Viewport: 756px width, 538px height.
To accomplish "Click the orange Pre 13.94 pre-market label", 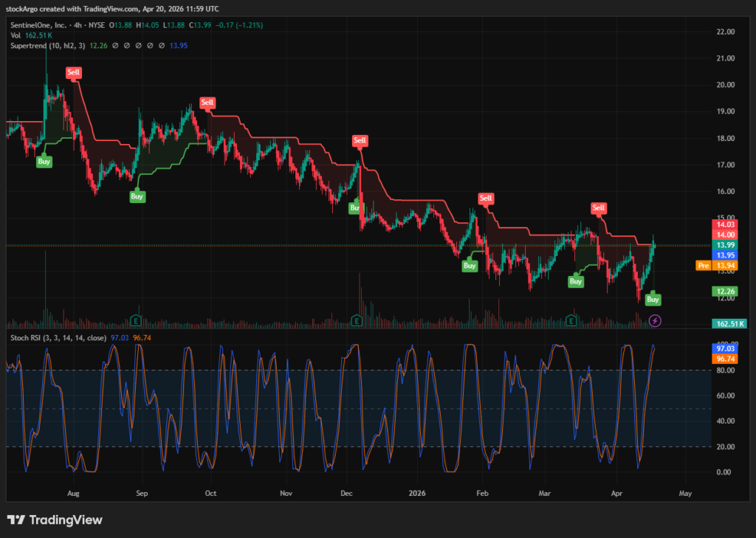I will tap(716, 266).
